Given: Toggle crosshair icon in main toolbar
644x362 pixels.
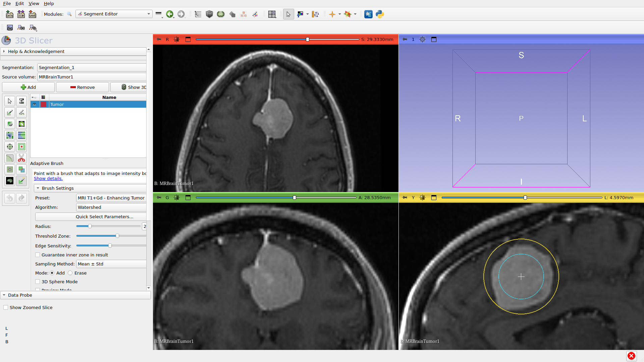Looking at the screenshot, I should click(x=332, y=14).
